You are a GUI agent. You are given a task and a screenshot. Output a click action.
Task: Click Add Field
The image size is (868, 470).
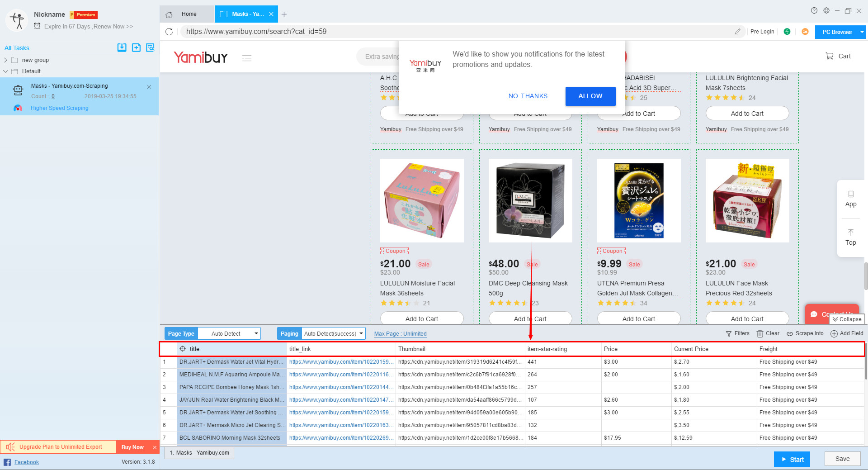pyautogui.click(x=847, y=333)
